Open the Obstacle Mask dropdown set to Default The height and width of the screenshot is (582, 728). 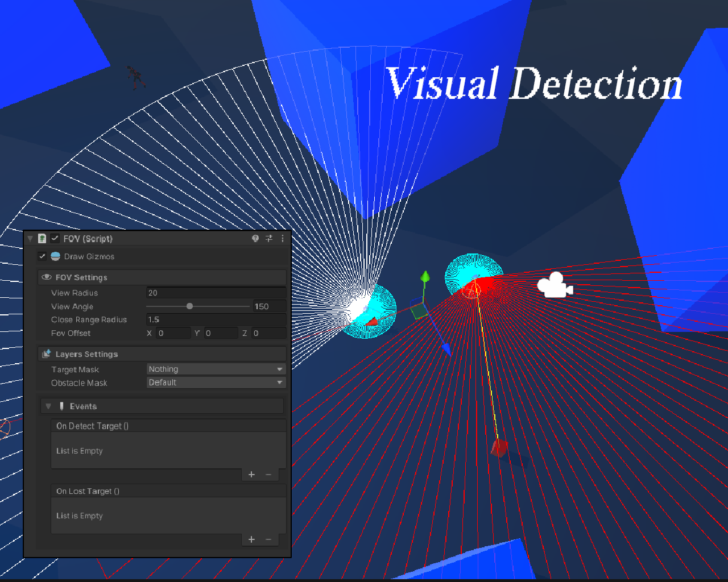pyautogui.click(x=216, y=383)
